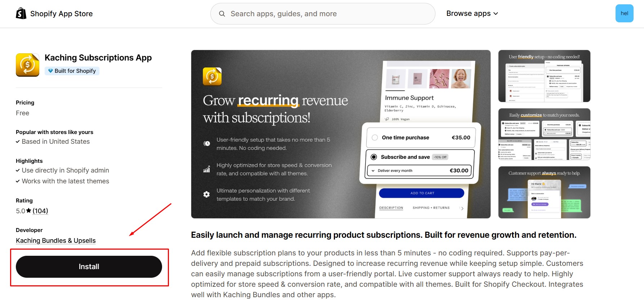Click the Install button
This screenshot has height=308, width=644.
pos(89,267)
